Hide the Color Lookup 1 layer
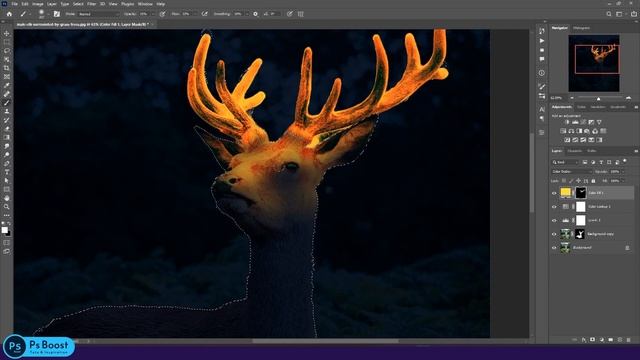 click(554, 207)
